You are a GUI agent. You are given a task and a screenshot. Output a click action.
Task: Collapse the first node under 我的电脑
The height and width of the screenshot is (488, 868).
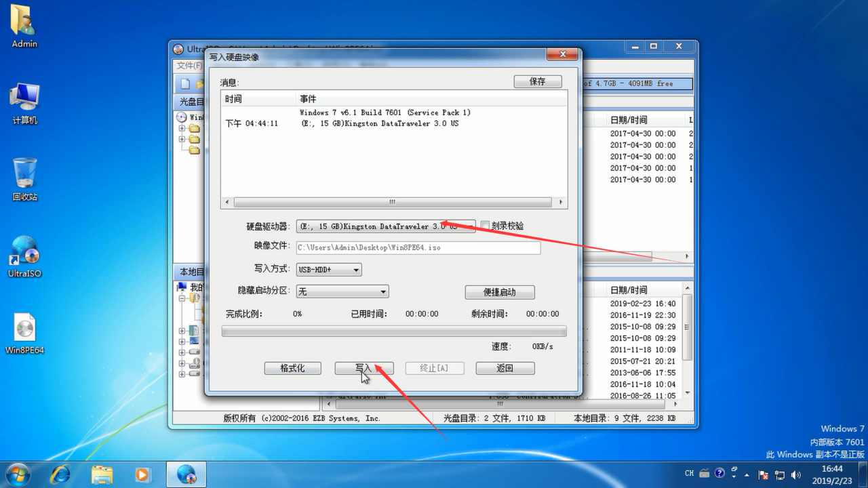pos(182,298)
